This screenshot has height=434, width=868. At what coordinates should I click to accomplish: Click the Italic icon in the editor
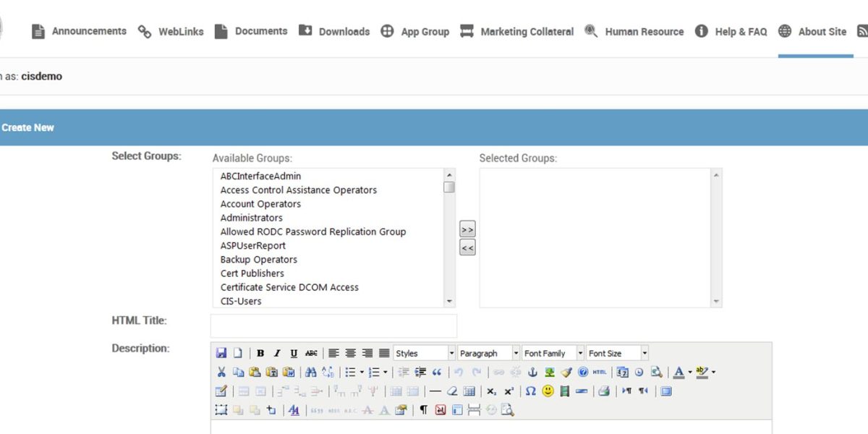point(276,352)
